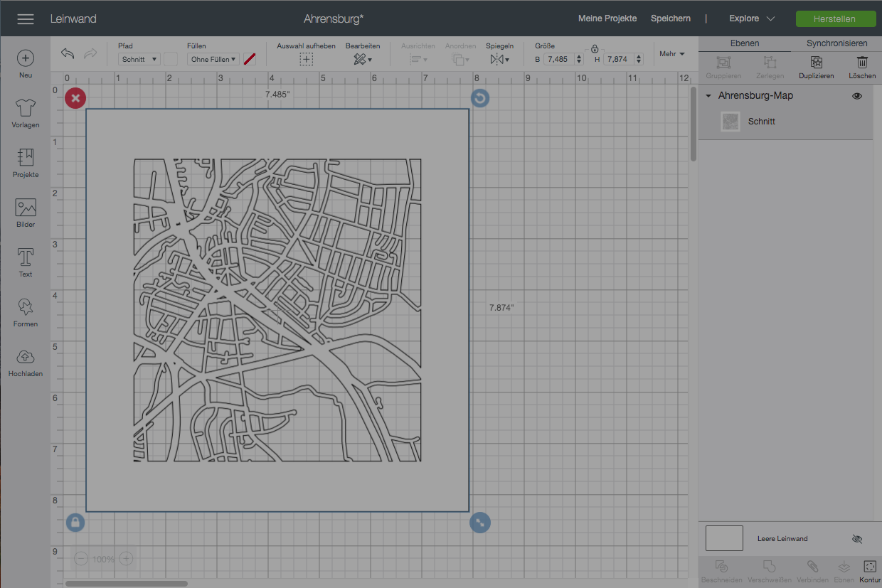Click Speichern to save project

coord(670,18)
